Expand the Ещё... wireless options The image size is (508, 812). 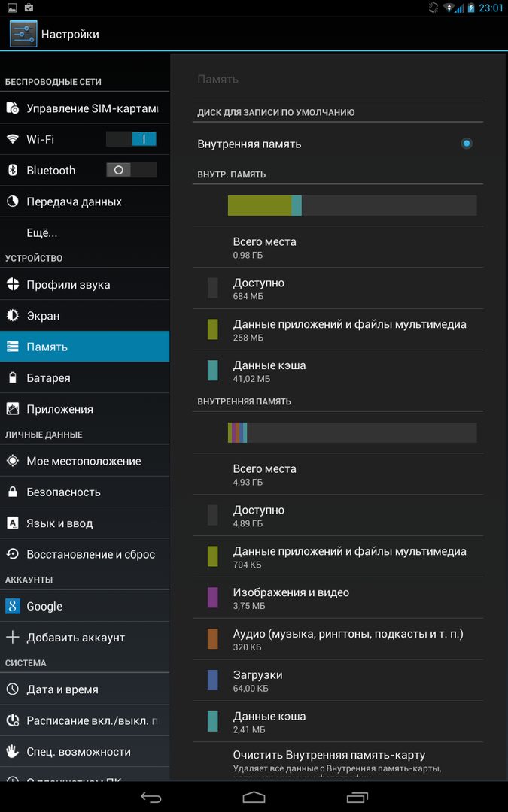[x=42, y=233]
